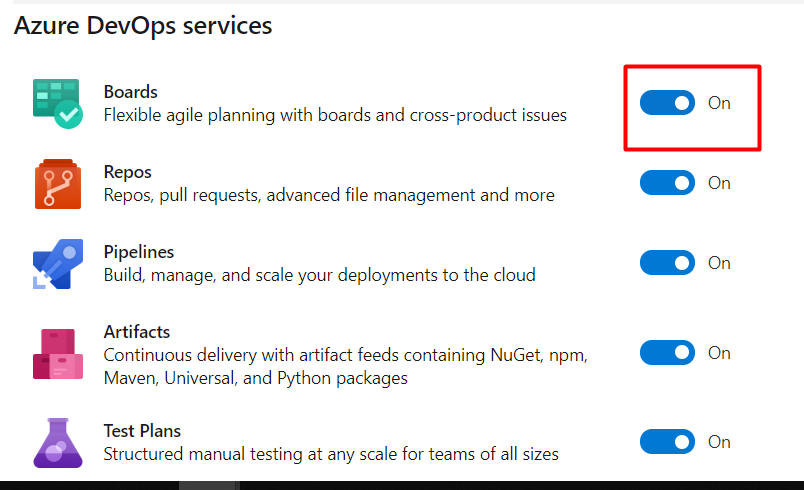The width and height of the screenshot is (804, 490).
Task: Turn off the Boards service toggle
Action: (667, 102)
